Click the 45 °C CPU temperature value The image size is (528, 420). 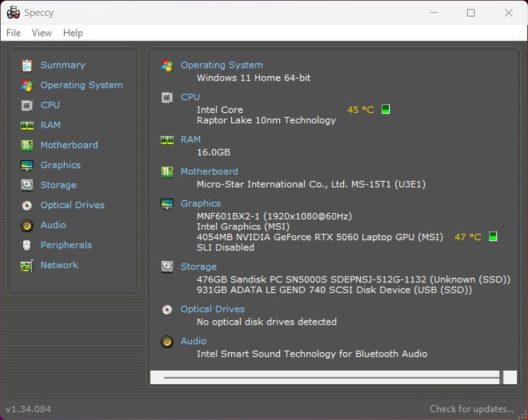pos(360,110)
